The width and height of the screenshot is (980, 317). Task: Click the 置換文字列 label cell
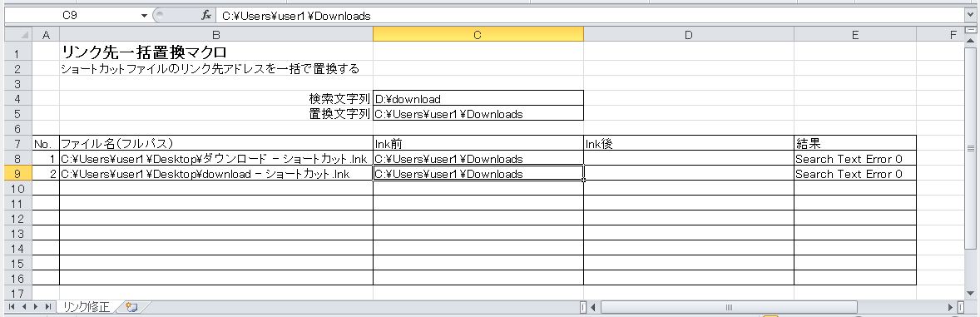pos(216,113)
